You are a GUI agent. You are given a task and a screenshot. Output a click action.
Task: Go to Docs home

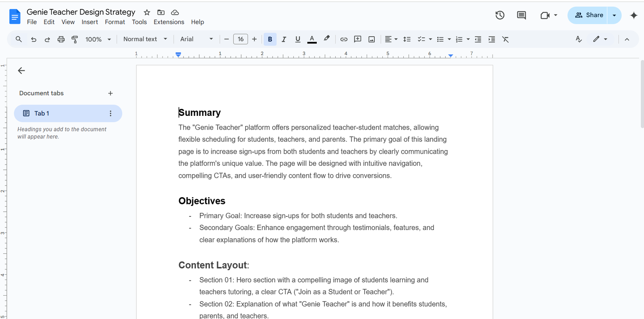pyautogui.click(x=15, y=16)
